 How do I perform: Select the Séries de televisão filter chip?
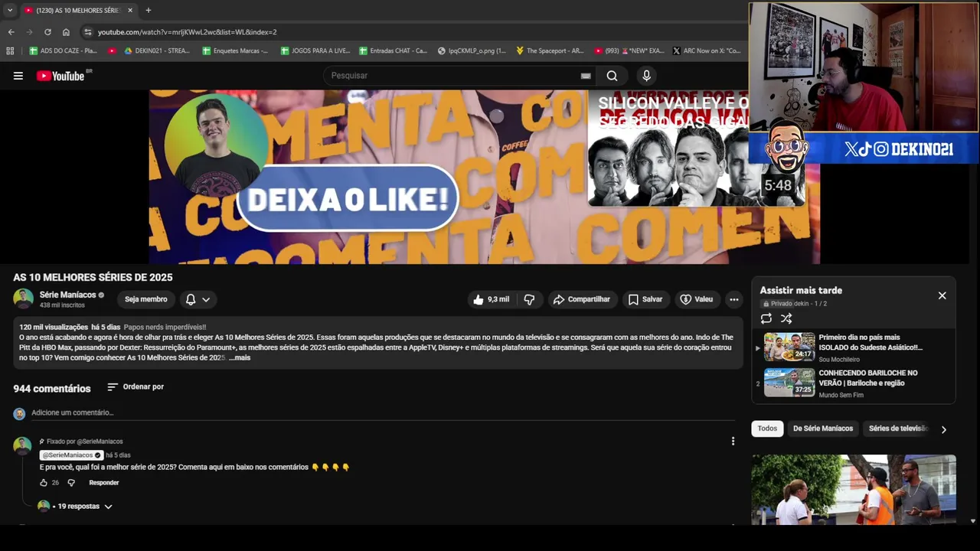pyautogui.click(x=897, y=429)
